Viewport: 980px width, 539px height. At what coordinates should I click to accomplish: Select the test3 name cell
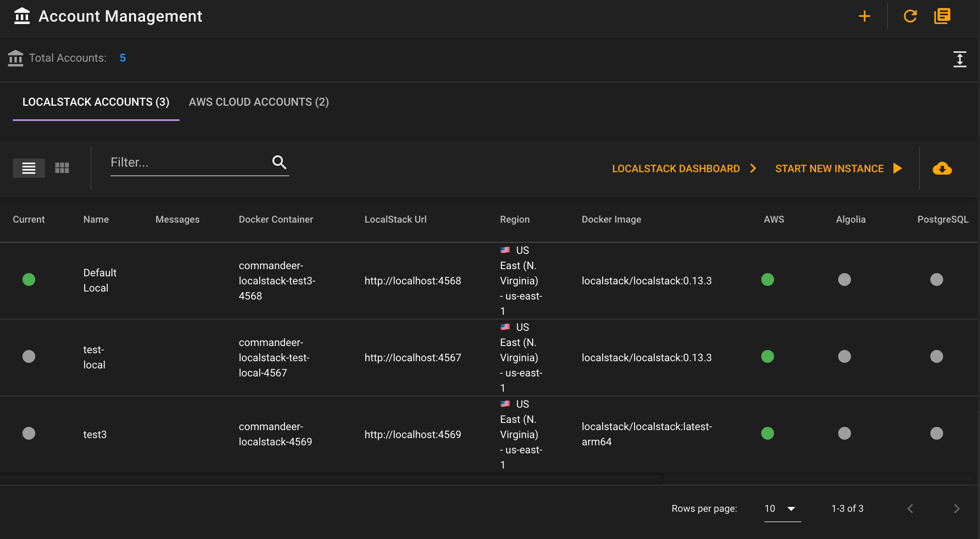(95, 434)
